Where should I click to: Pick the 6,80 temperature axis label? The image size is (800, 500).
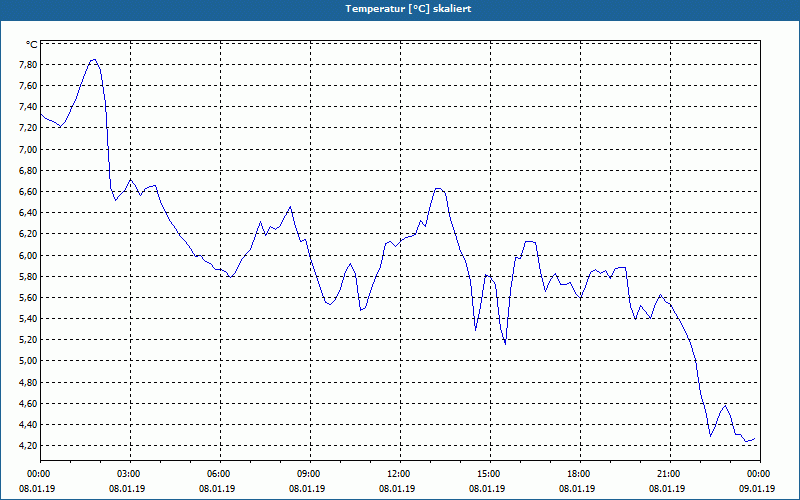point(28,170)
